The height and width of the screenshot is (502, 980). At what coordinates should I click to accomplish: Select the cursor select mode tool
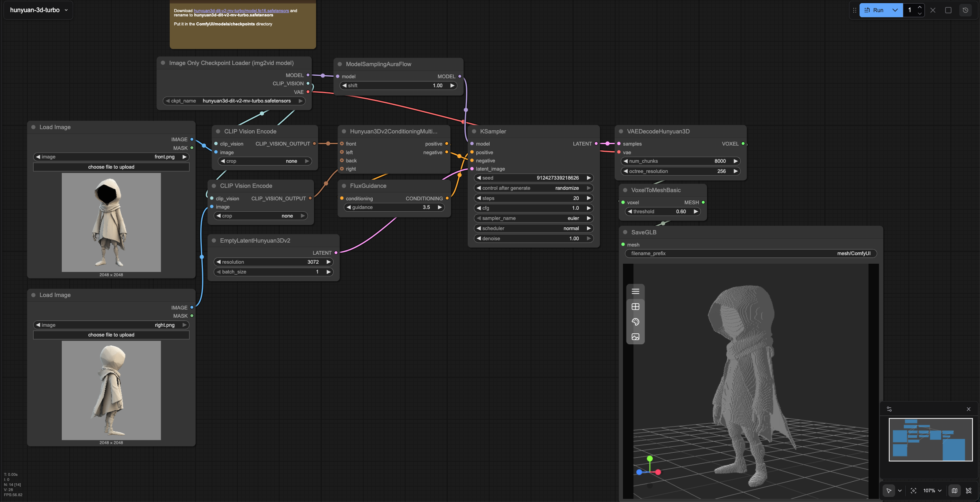(888, 491)
